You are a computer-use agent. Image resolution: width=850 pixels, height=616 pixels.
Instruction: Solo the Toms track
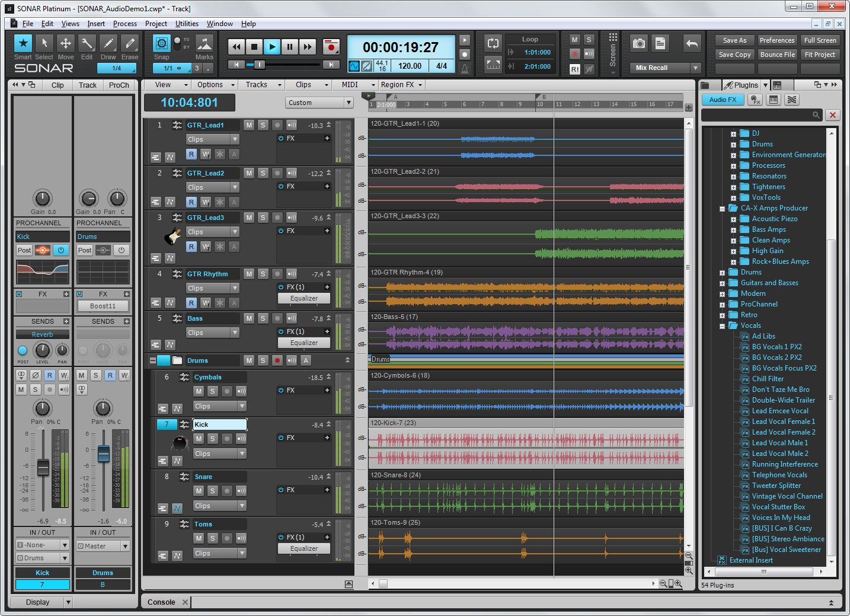pyautogui.click(x=213, y=538)
